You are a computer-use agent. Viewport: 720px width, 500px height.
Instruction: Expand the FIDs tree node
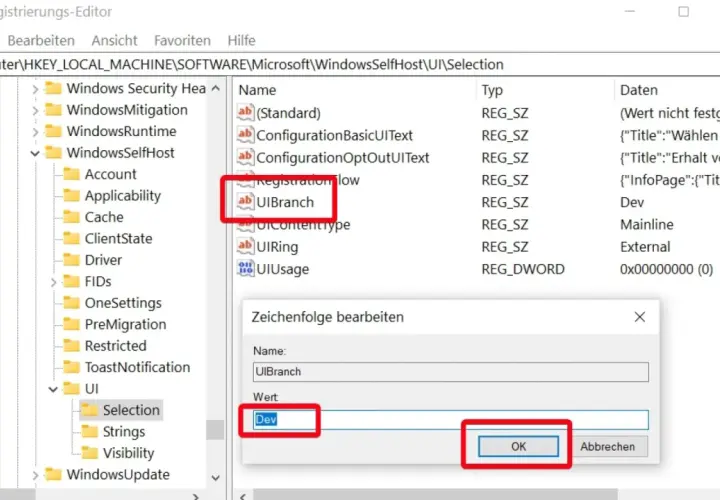pos(53,282)
